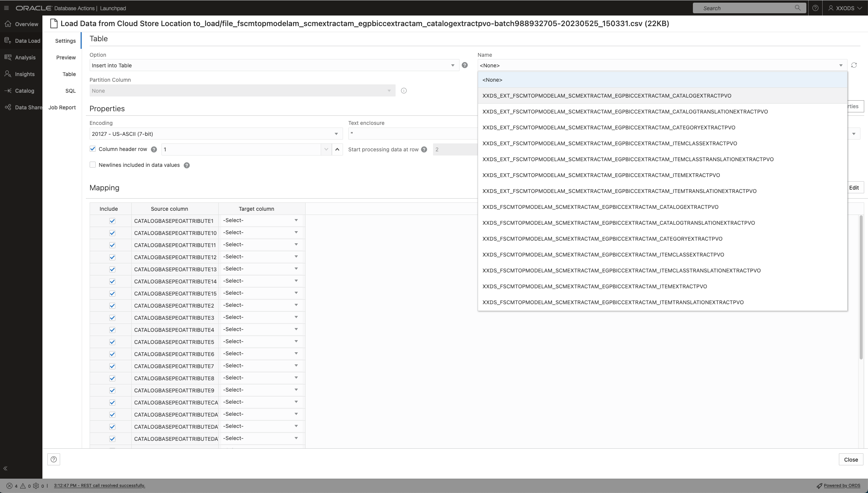Image resolution: width=868 pixels, height=493 pixels.
Task: Open the Analysis section from the sidebar
Action: [x=25, y=57]
